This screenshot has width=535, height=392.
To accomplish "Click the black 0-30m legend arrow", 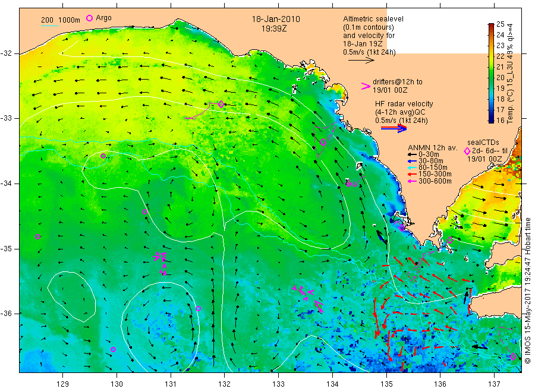I will click(412, 154).
